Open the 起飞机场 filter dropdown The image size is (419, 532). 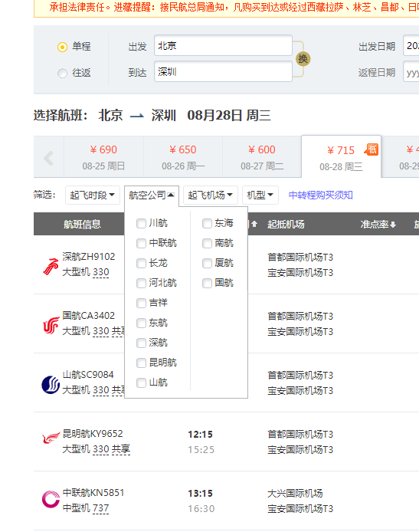[x=211, y=195]
